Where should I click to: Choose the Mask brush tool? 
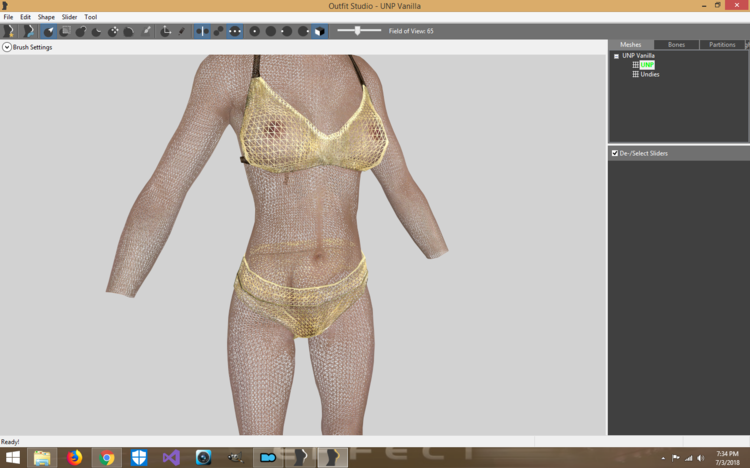(65, 31)
